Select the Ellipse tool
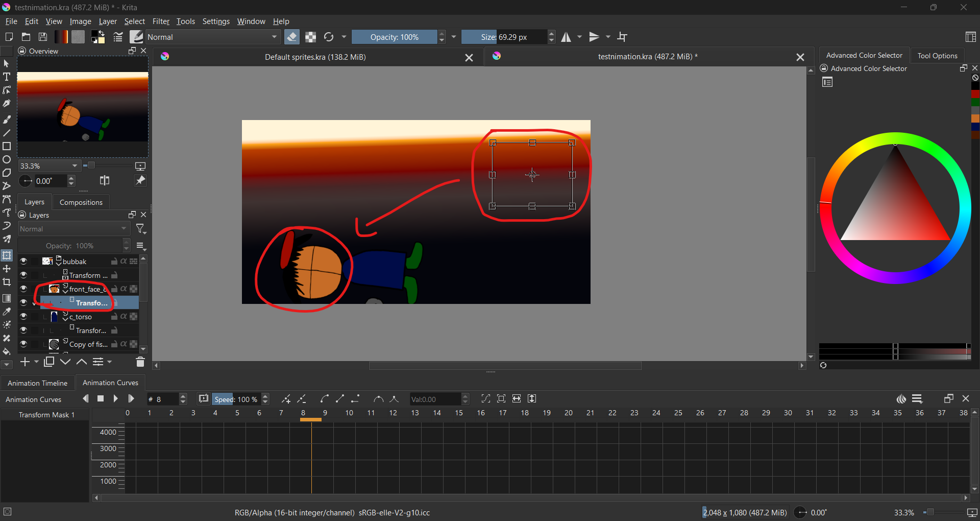 7,160
